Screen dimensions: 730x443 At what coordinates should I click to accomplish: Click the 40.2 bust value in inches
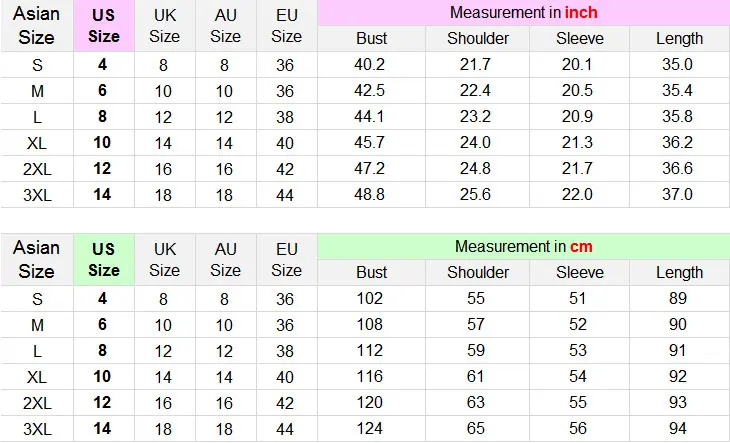pos(370,64)
